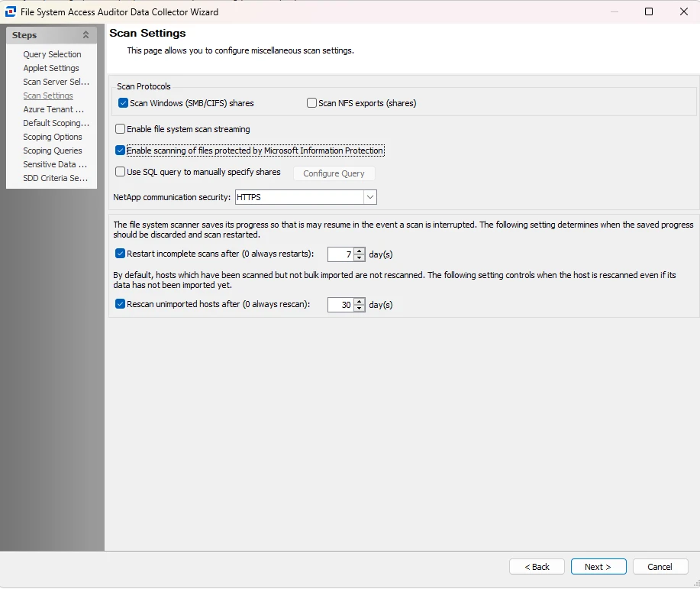Toggle Microsoft Information Protection scanning checkbox
The width and height of the screenshot is (700, 589).
point(120,150)
